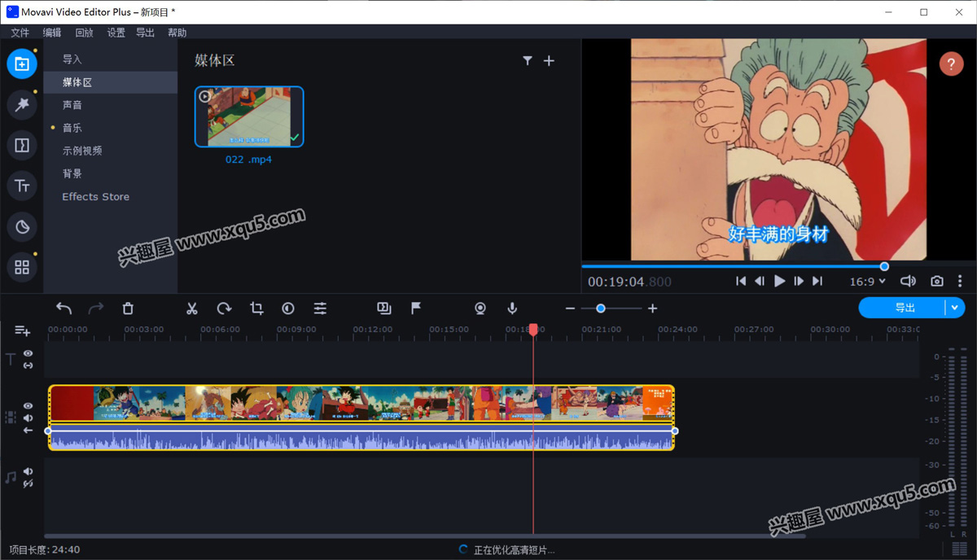Screen dimensions: 977x560
Task: Toggle visibility of the title track eye icon
Action: pyautogui.click(x=28, y=353)
